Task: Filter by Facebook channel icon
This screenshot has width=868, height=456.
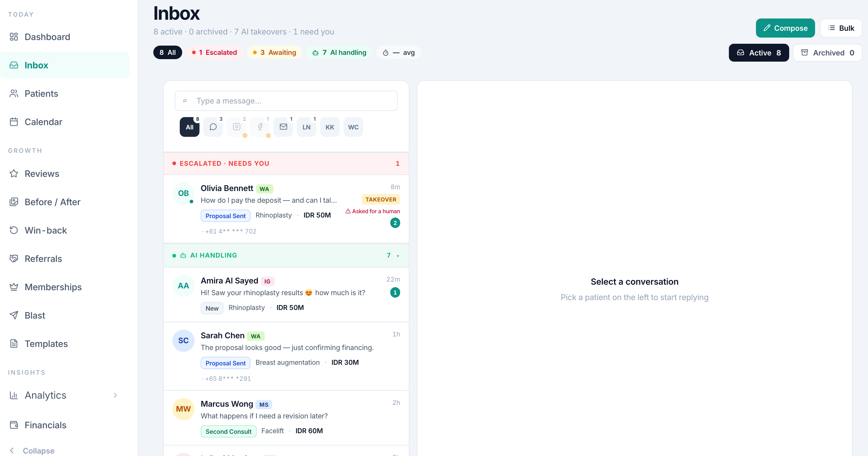Action: click(x=260, y=127)
